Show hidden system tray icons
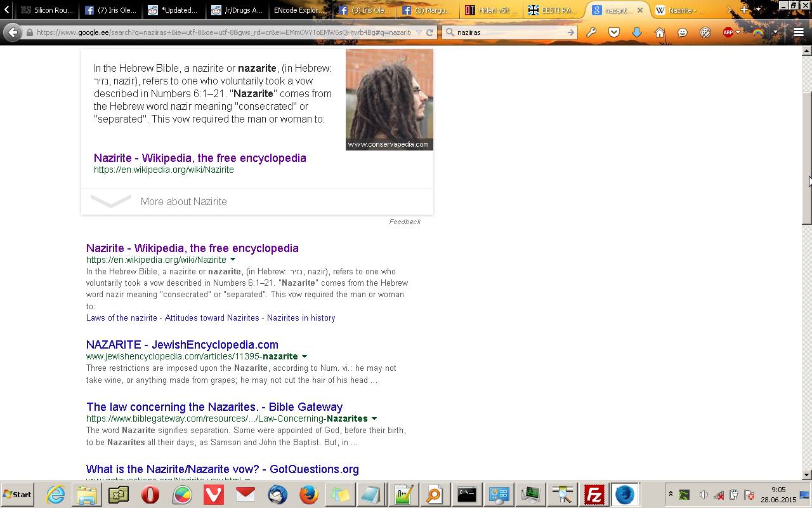Viewport: 812px width, 508px height. [671, 494]
